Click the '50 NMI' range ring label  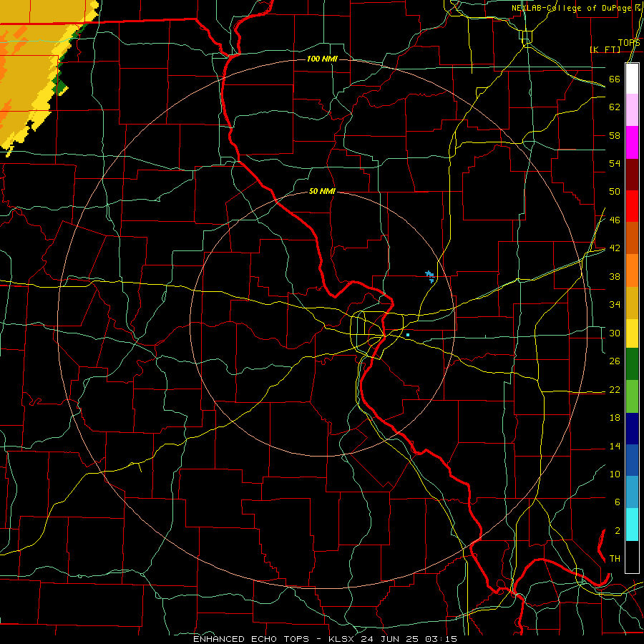(x=322, y=191)
